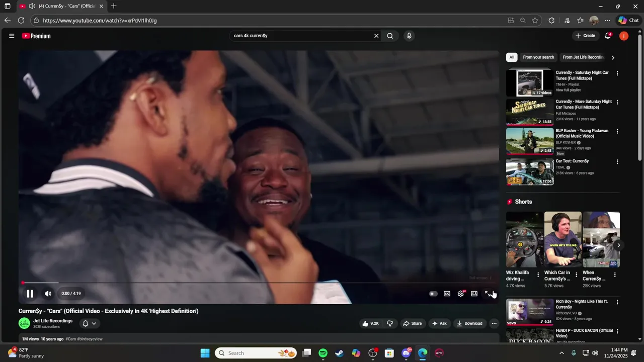Mute the video using the speaker icon
The image size is (644, 362).
(48, 294)
